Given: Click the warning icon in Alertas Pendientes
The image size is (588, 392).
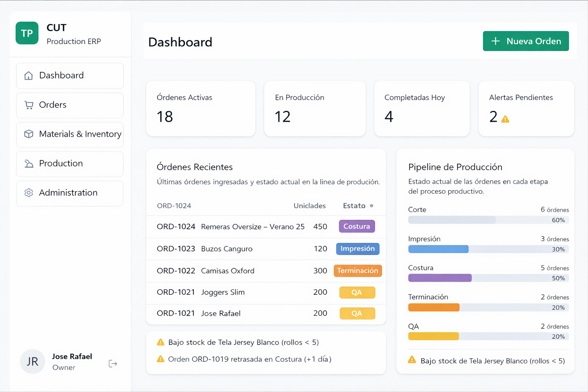Looking at the screenshot, I should pos(505,119).
